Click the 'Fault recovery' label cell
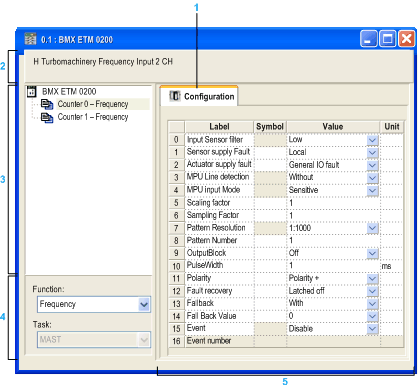Image resolution: width=418 pixels, height=389 pixels. tap(219, 291)
